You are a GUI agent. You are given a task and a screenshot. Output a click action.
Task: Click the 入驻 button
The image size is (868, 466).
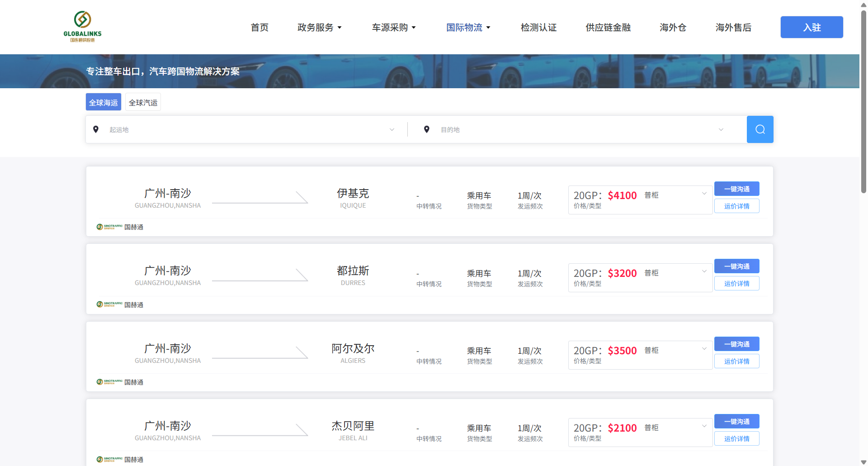[x=811, y=27]
